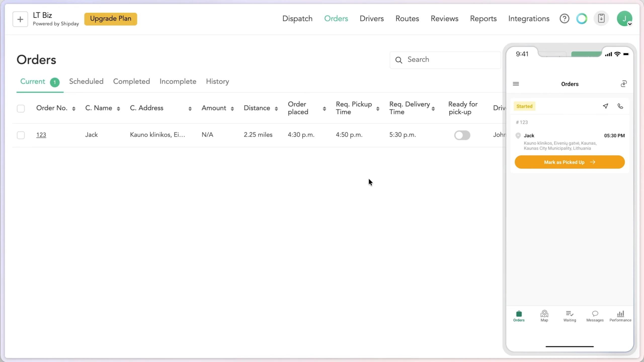Open the hamburger menu in the driver app
The width and height of the screenshot is (644, 362).
click(516, 84)
